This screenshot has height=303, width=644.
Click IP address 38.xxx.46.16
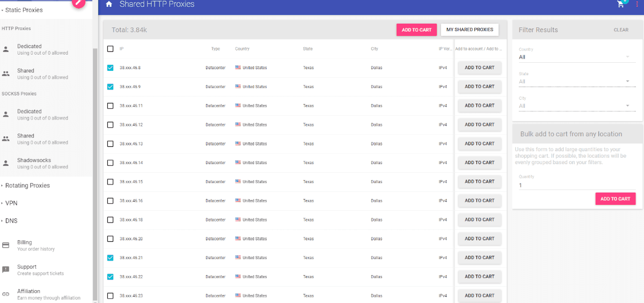[x=131, y=201]
